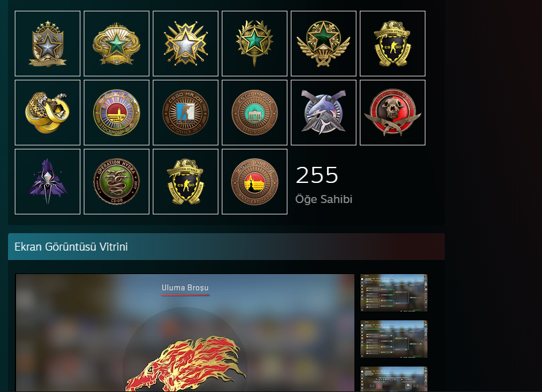This screenshot has width=542, height=392.
Task: Select the second small screenshot thumbnail
Action: click(x=394, y=339)
